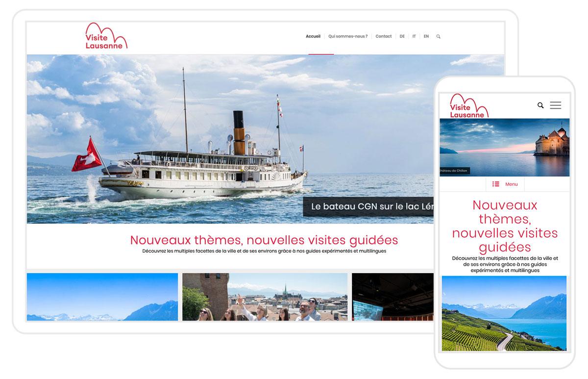Open the Accueil navigation item
This screenshot has width=588, height=379.
[313, 36]
